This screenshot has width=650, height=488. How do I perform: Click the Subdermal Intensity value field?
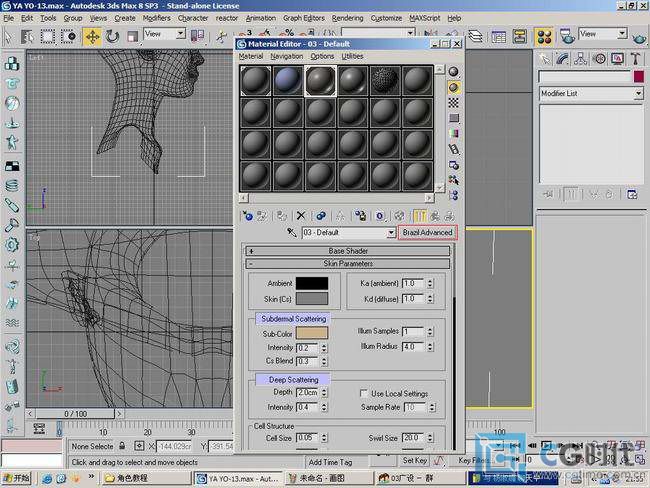(308, 347)
